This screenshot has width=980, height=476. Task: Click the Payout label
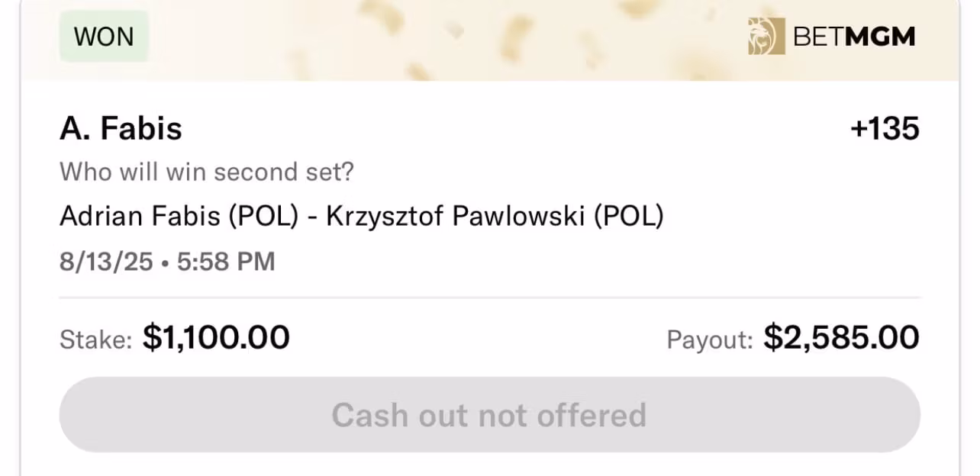pos(710,339)
